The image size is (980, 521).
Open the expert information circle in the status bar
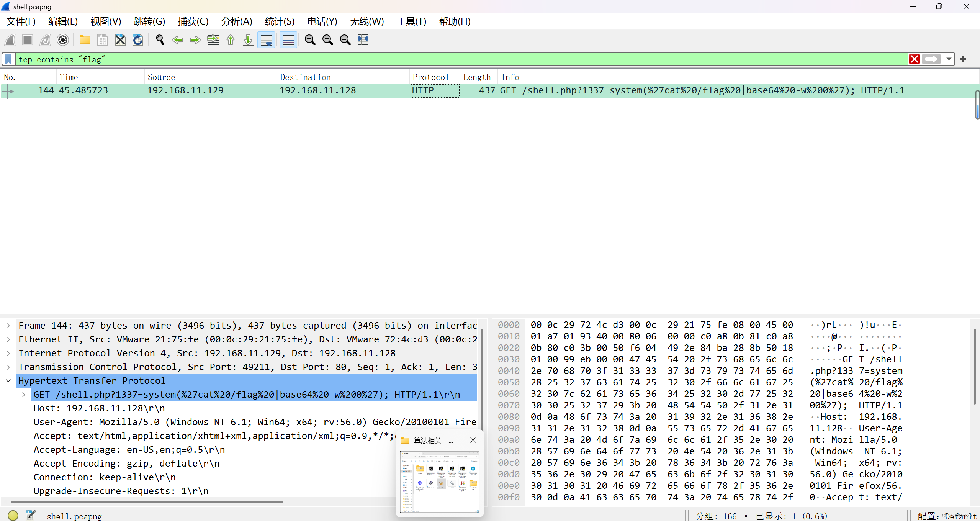click(x=13, y=516)
